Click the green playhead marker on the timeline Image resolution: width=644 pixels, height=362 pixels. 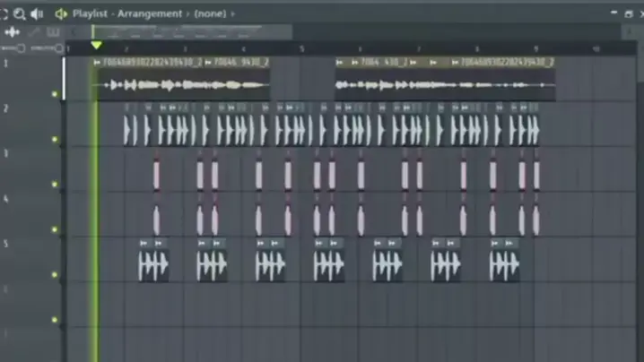96,46
